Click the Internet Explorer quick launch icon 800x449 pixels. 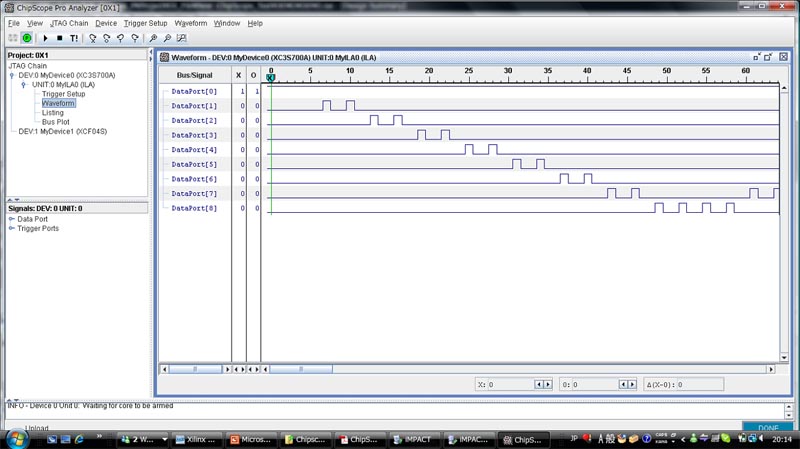point(80,439)
